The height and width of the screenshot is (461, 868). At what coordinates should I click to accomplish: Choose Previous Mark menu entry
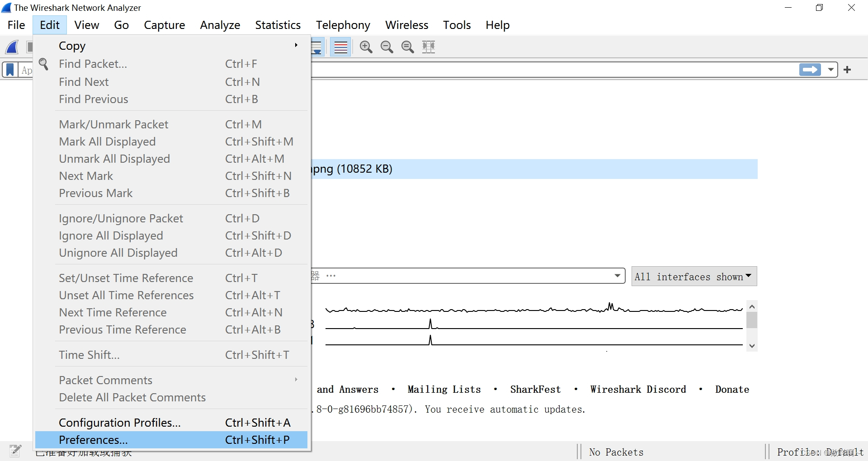(171, 193)
